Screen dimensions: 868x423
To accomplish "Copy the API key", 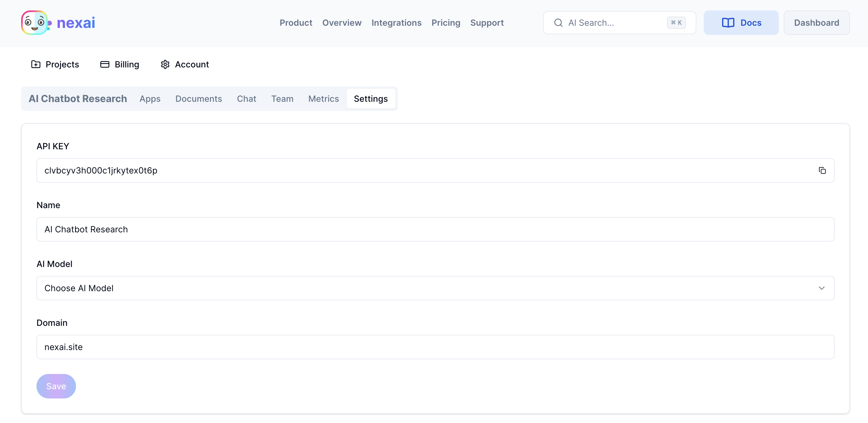I will click(x=822, y=170).
